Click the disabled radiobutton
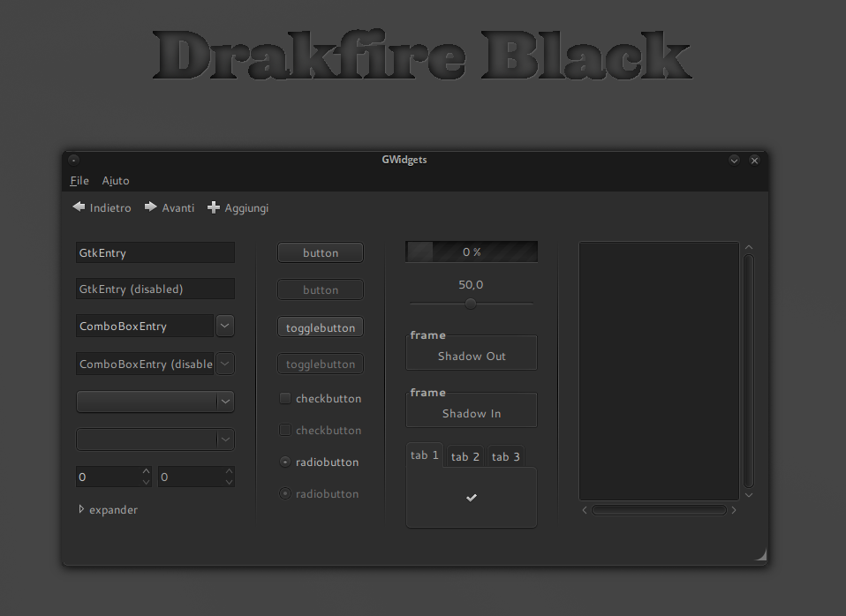The image size is (846, 616). coord(285,493)
